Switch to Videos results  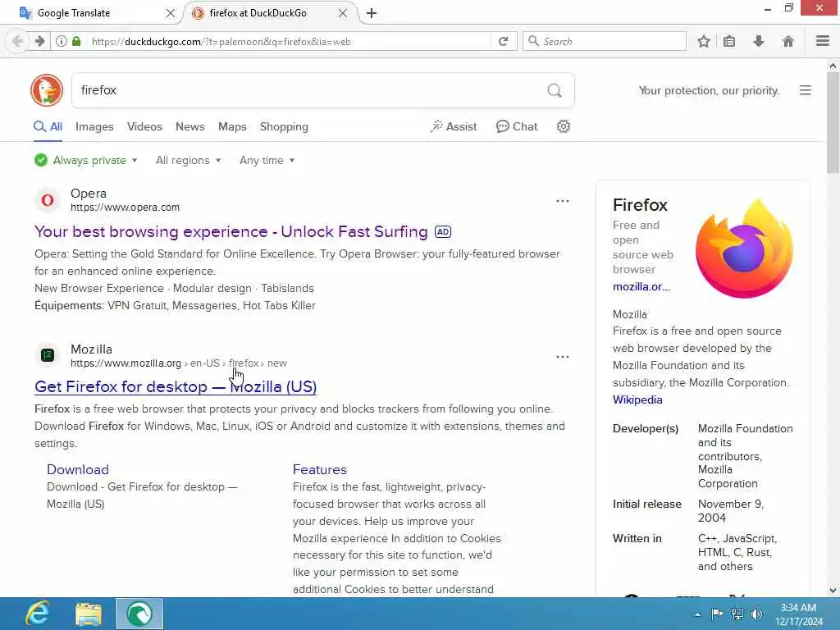click(144, 127)
